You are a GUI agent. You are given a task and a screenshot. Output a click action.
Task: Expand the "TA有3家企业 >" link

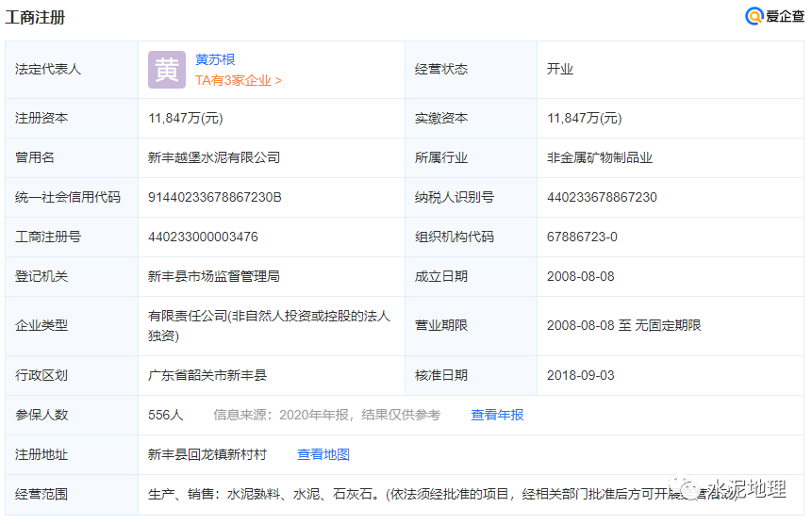238,81
